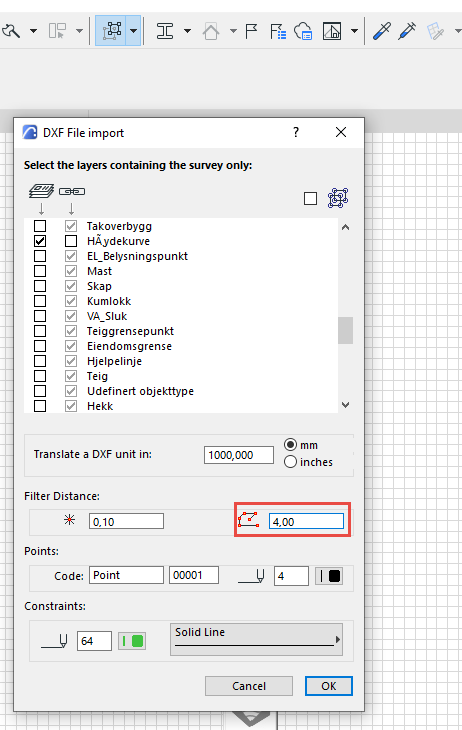
Task: Confirm import with the OK button
Action: point(329,686)
